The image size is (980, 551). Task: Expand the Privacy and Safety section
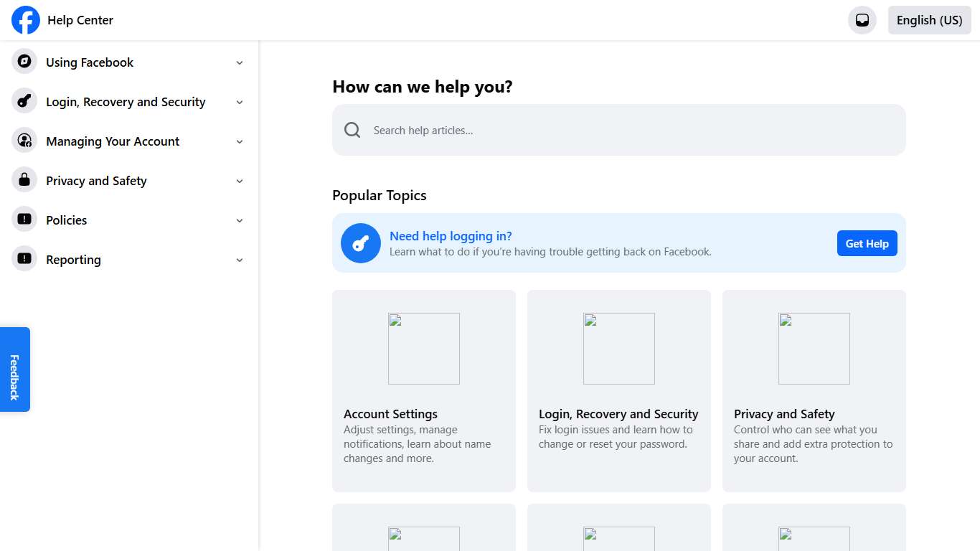pyautogui.click(x=240, y=181)
